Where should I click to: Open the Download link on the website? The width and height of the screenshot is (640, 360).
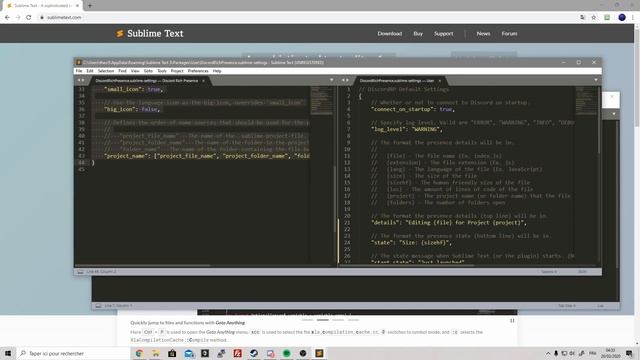390,34
